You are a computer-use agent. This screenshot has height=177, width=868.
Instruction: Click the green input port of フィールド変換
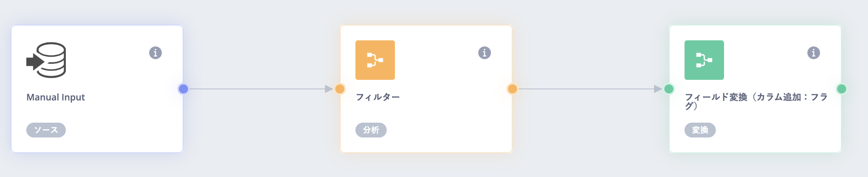tap(669, 89)
